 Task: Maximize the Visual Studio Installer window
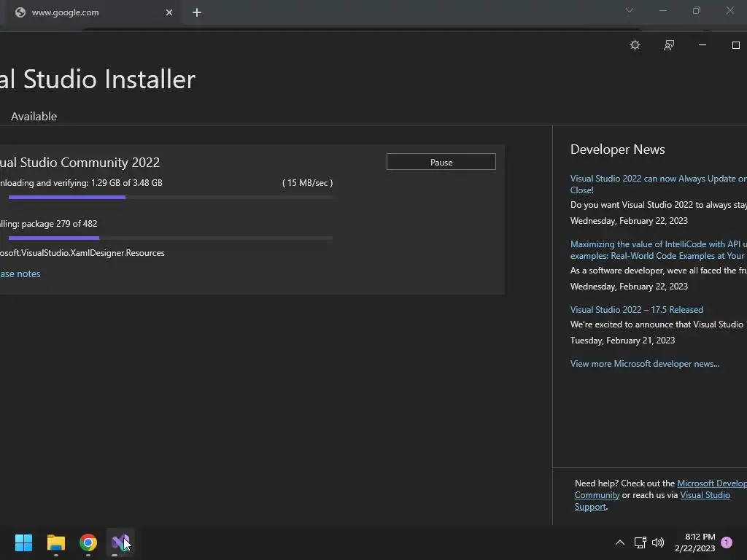click(x=735, y=45)
